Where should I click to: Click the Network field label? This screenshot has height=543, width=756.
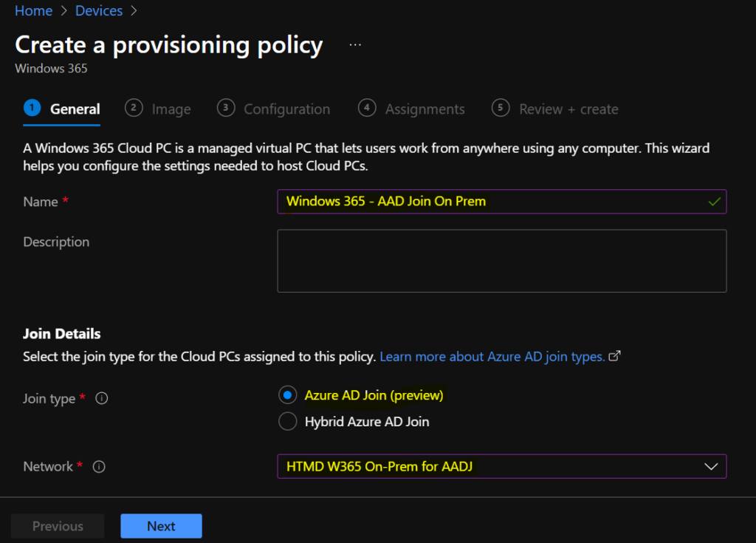pyautogui.click(x=48, y=467)
